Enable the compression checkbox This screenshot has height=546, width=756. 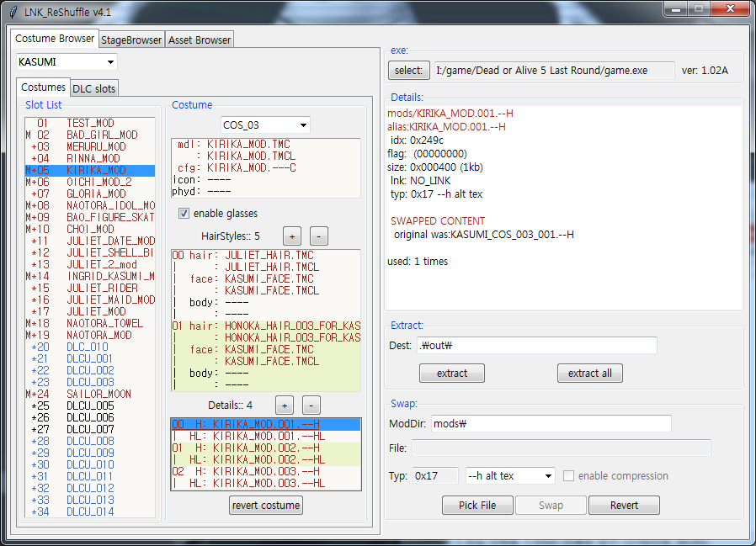(569, 476)
